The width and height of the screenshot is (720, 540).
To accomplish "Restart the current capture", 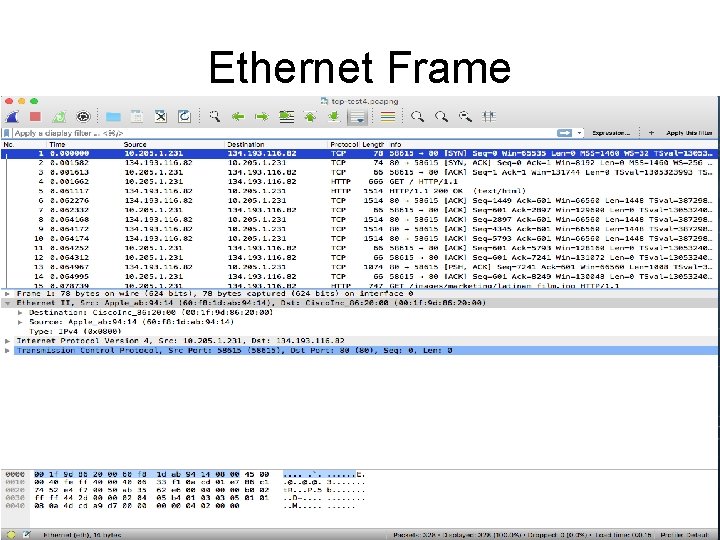I will (x=59, y=117).
